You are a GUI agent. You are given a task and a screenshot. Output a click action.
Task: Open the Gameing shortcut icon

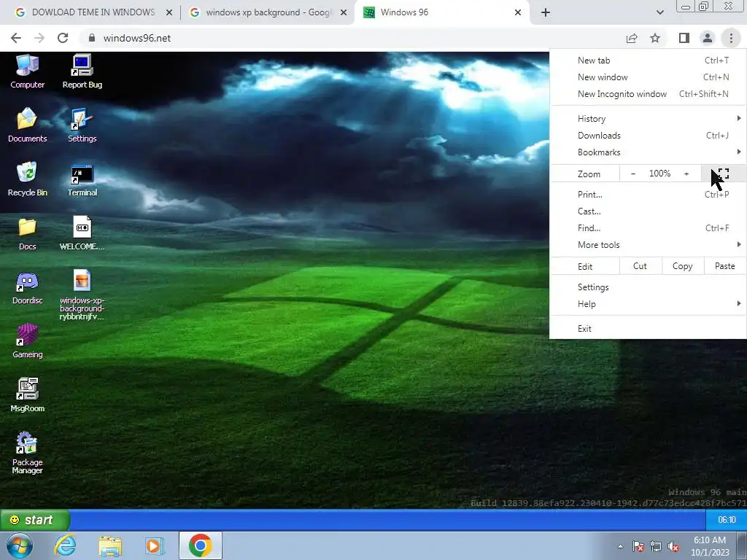point(27,341)
